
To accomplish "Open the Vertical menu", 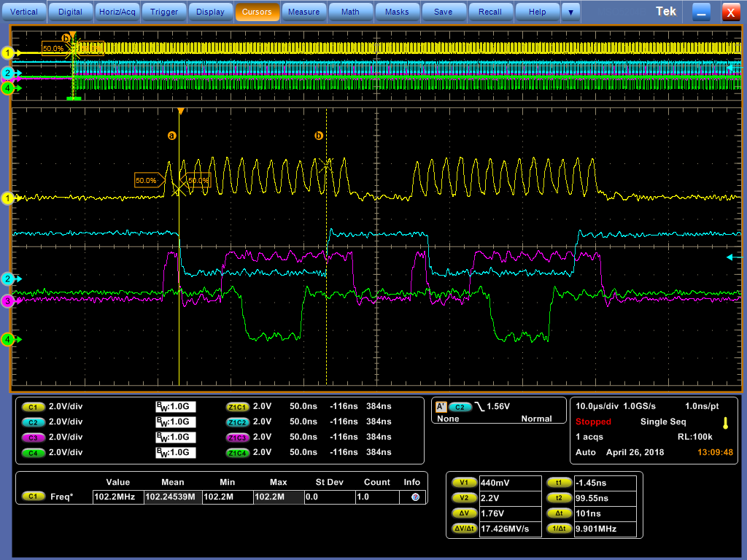I will click(x=24, y=12).
